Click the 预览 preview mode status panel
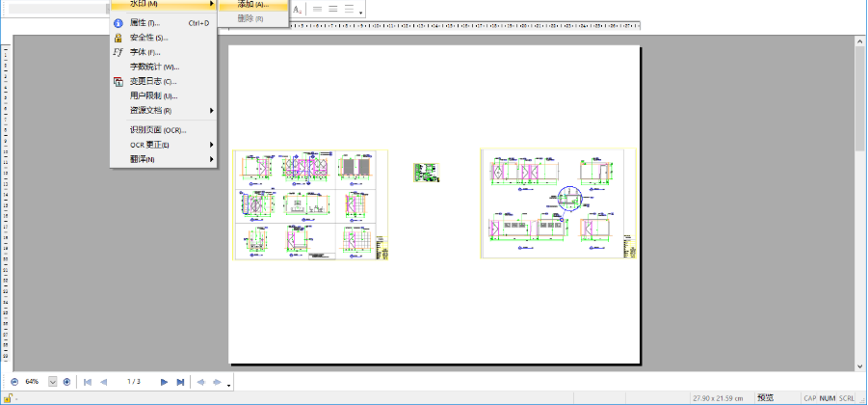Screen dimensions: 868x405 (x=766, y=398)
